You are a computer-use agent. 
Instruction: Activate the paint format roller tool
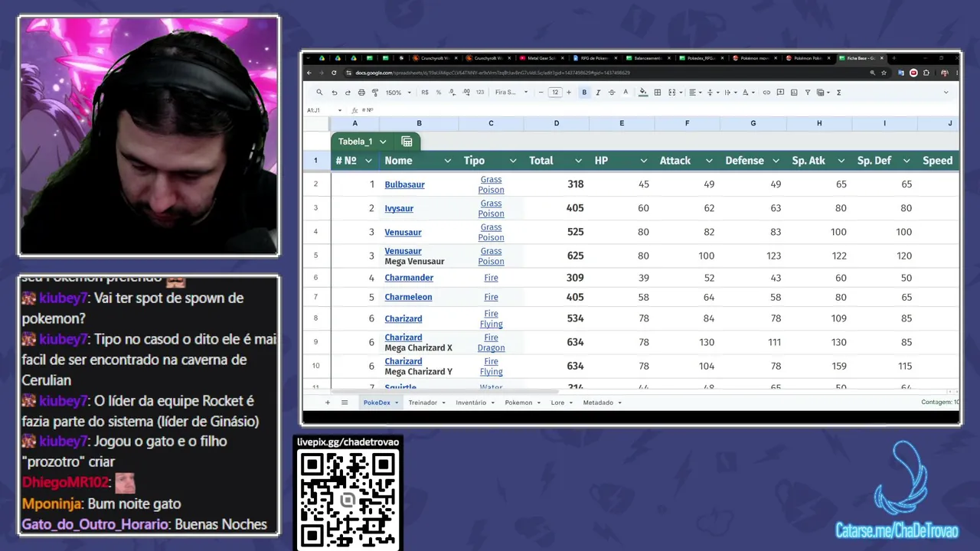(375, 93)
